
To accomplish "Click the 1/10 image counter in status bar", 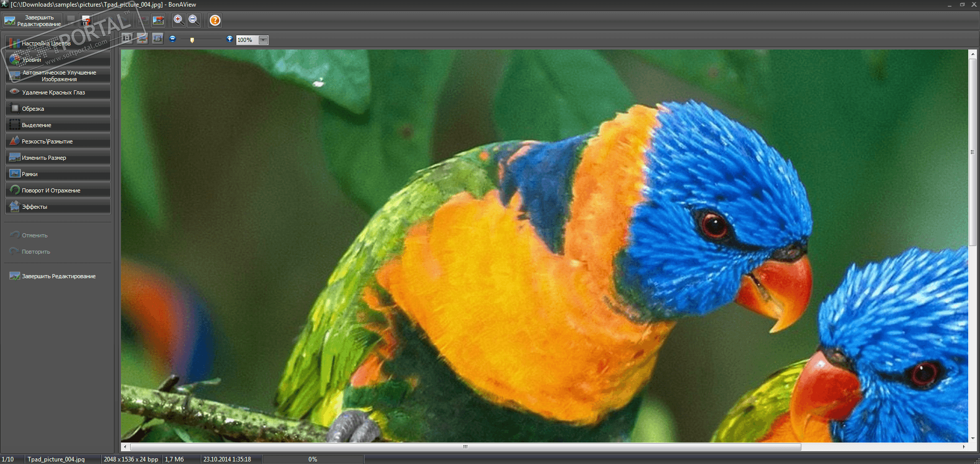I will click(8, 459).
